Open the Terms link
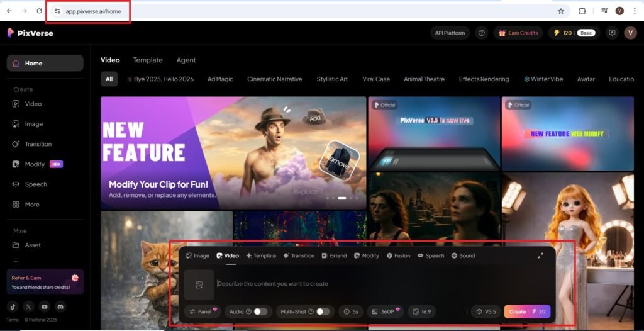Screen dimensions: 644x331 pos(12,320)
